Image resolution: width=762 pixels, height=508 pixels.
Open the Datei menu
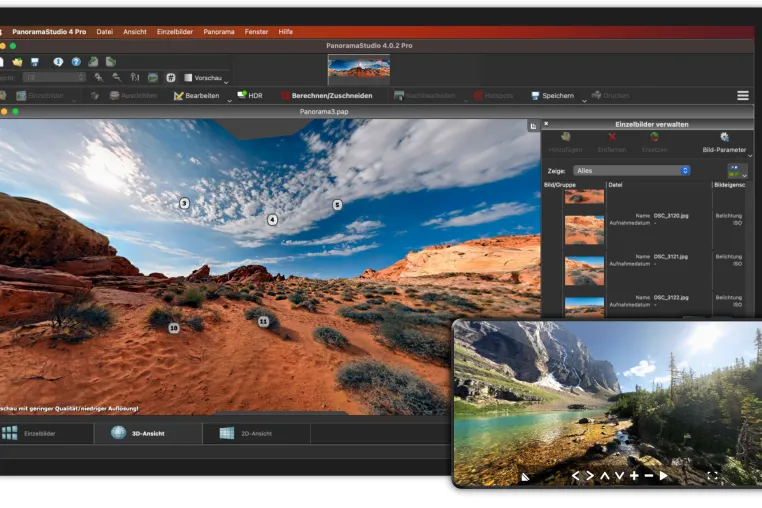coord(104,32)
